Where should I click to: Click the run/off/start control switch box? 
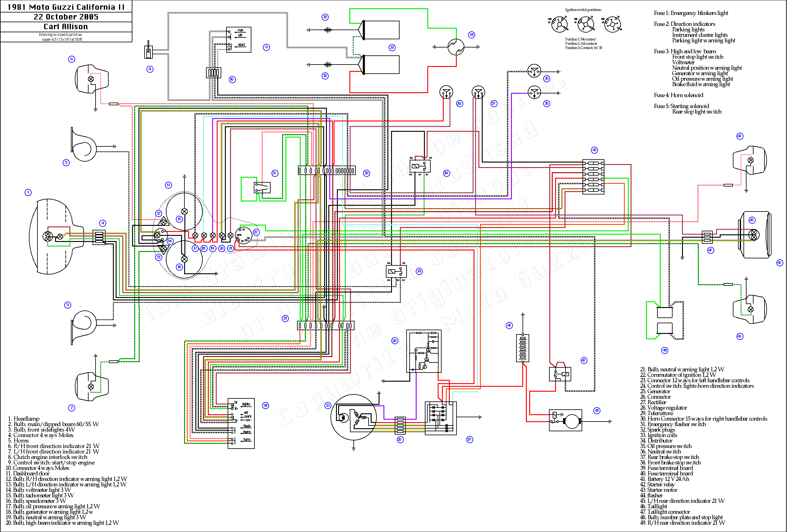click(239, 40)
